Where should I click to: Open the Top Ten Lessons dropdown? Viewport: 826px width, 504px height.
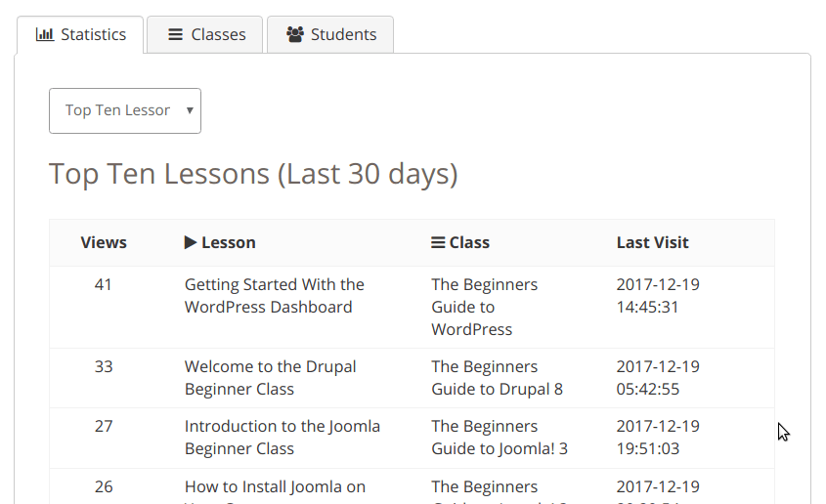(x=124, y=110)
